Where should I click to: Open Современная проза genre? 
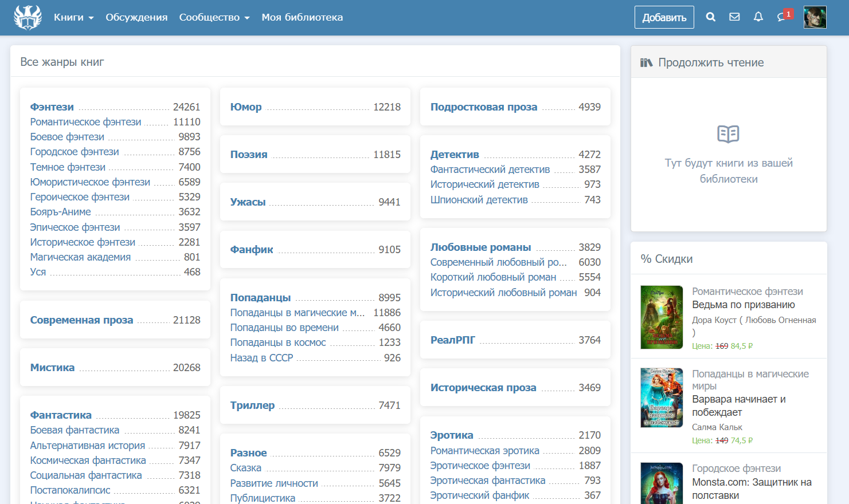tap(81, 320)
